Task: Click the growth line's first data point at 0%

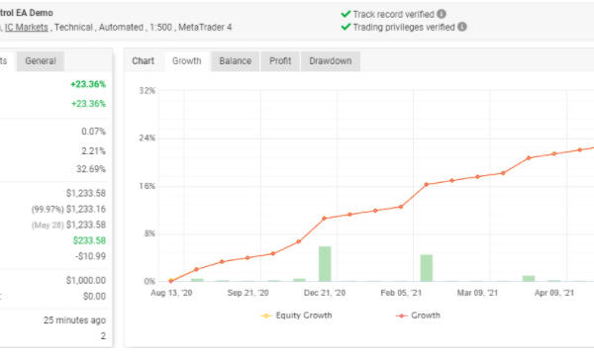Action: click(x=171, y=281)
